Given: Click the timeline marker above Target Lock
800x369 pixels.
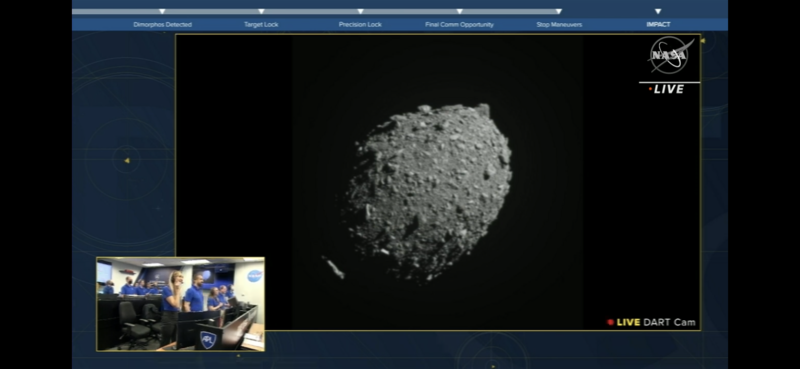Looking at the screenshot, I should tap(261, 11).
